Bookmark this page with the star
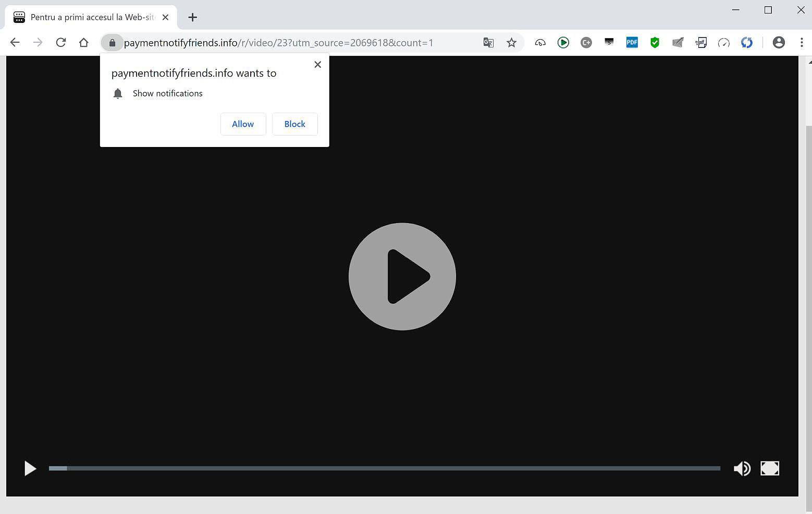 coord(511,43)
